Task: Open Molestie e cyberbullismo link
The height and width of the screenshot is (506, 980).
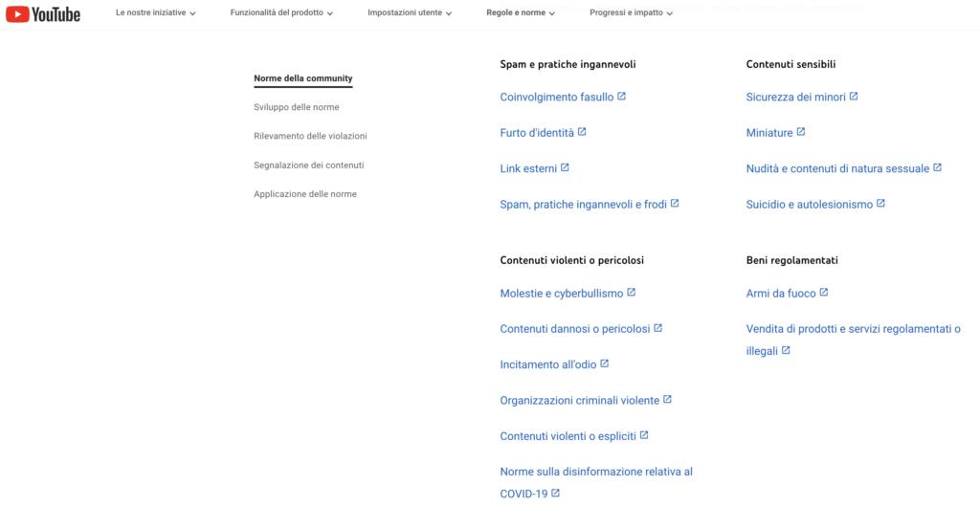Action: (x=561, y=293)
